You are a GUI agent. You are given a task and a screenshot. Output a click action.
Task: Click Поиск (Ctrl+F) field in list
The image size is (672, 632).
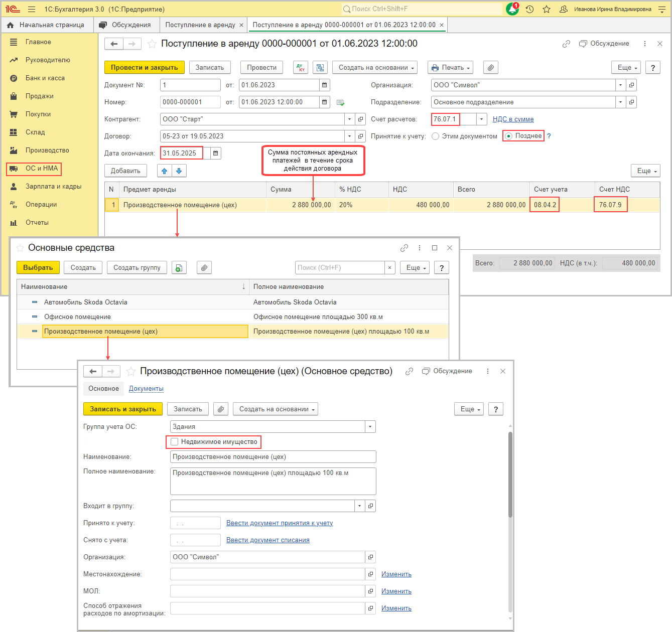(340, 268)
